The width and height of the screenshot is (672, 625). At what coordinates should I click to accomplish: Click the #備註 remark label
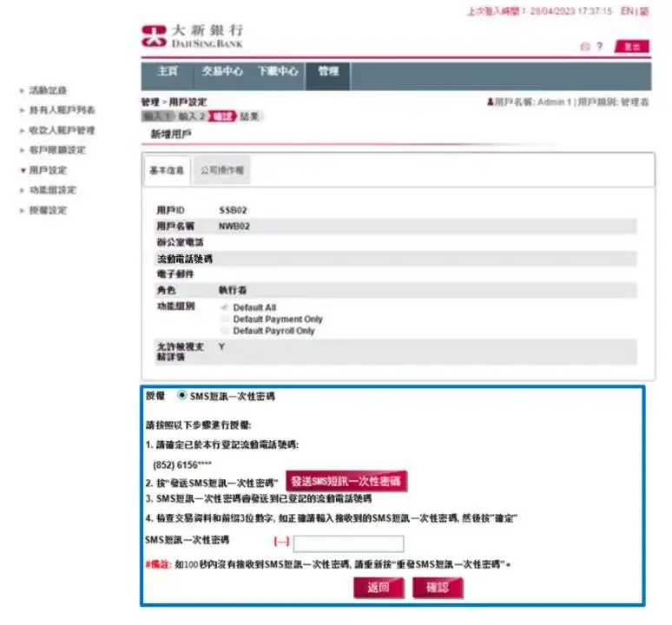coord(158,564)
